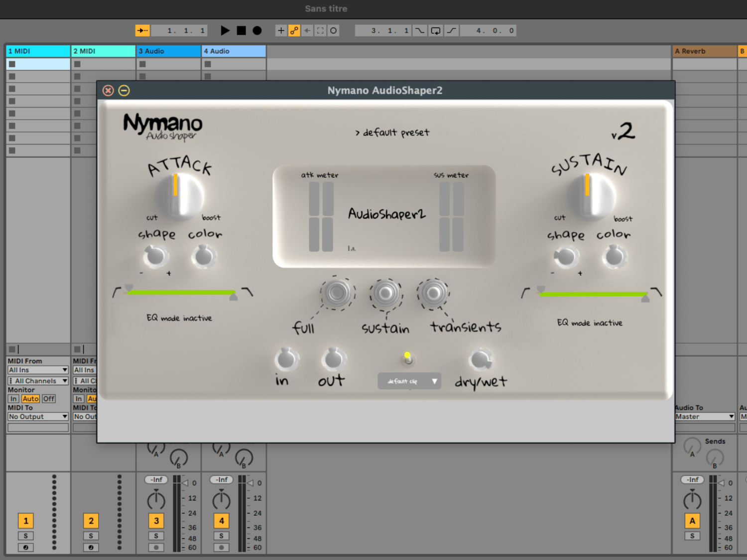Arm track 4 Audio for recording
Image resolution: width=747 pixels, height=560 pixels.
click(x=221, y=547)
